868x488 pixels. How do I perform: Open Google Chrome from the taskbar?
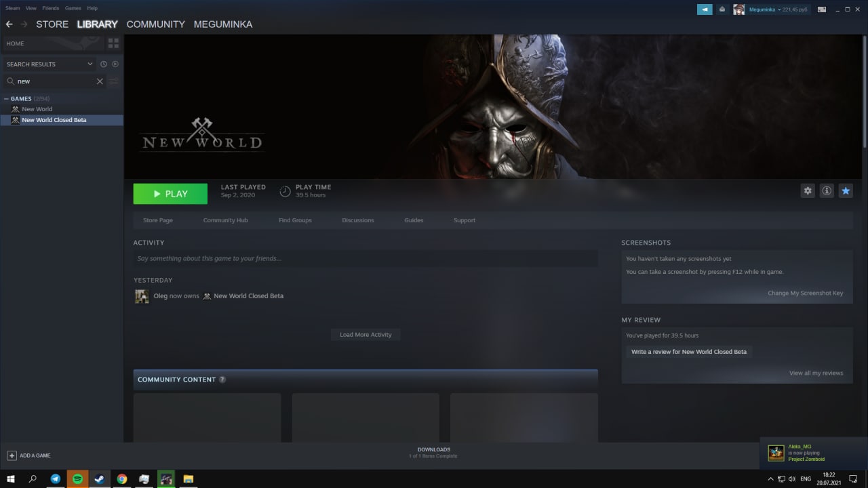tap(121, 479)
